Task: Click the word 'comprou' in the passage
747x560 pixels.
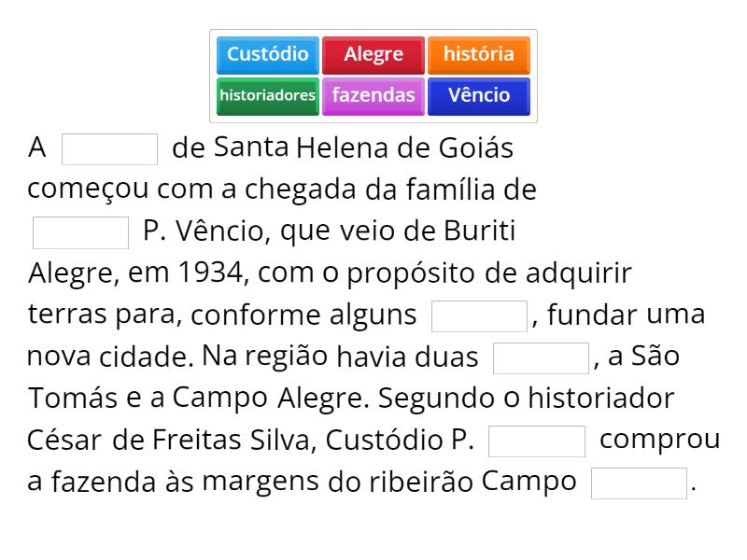Action: pyautogui.click(x=659, y=440)
